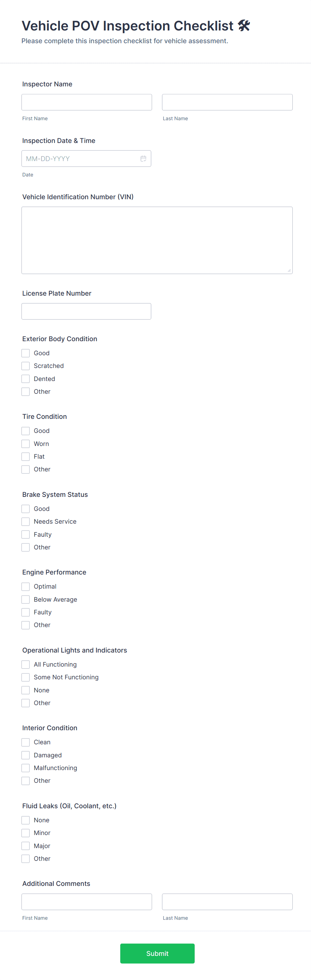This screenshot has height=980, width=311.
Task: Check Scratched under Exterior Body Condition
Action: [25, 366]
